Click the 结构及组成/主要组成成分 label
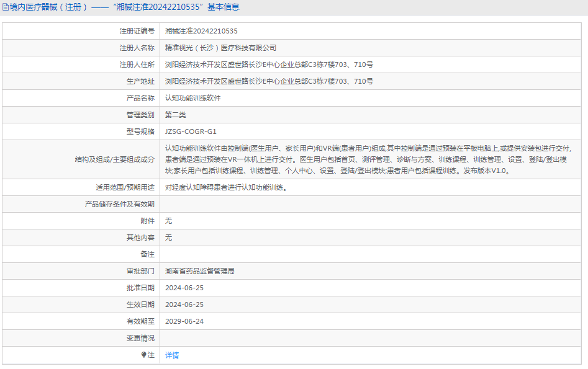The height and width of the screenshot is (369, 588). point(115,159)
